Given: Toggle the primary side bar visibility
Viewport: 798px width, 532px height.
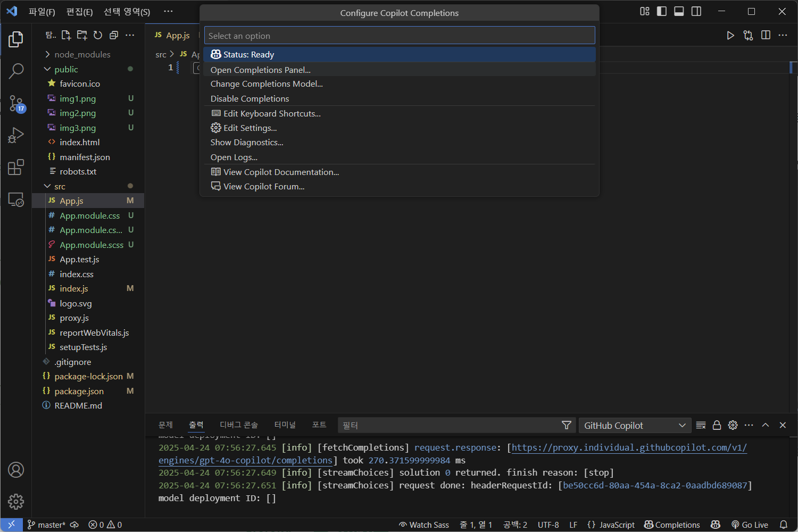Looking at the screenshot, I should point(662,11).
